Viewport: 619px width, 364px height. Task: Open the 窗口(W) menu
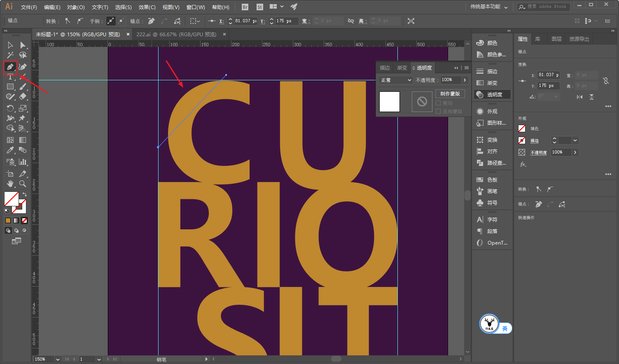click(x=196, y=7)
